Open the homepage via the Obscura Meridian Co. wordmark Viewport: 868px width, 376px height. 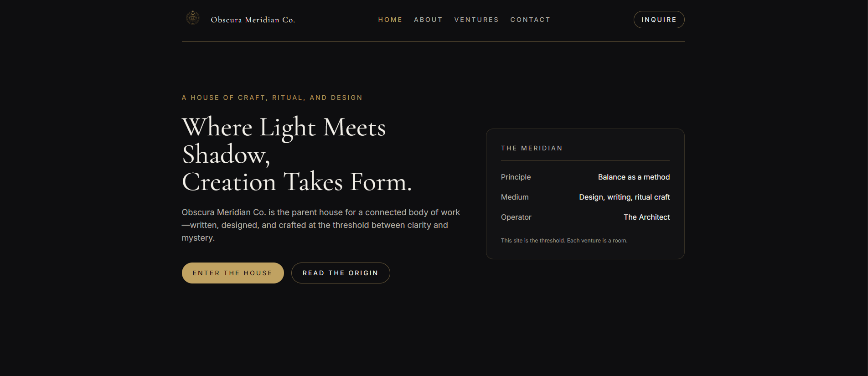(253, 20)
